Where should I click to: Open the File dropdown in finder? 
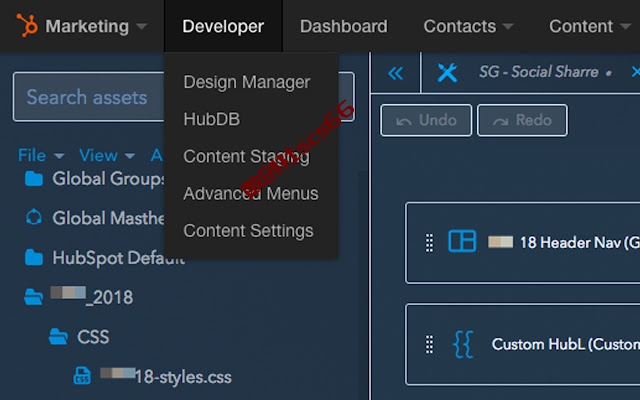(x=41, y=156)
